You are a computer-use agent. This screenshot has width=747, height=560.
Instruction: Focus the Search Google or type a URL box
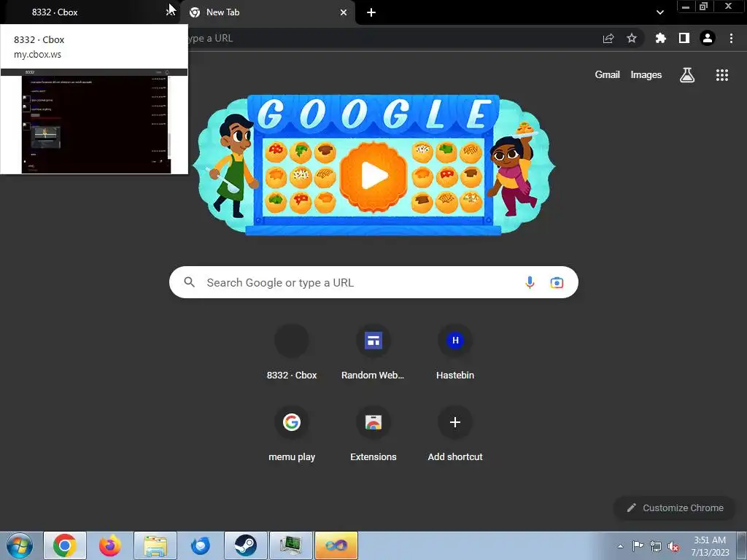pos(373,282)
